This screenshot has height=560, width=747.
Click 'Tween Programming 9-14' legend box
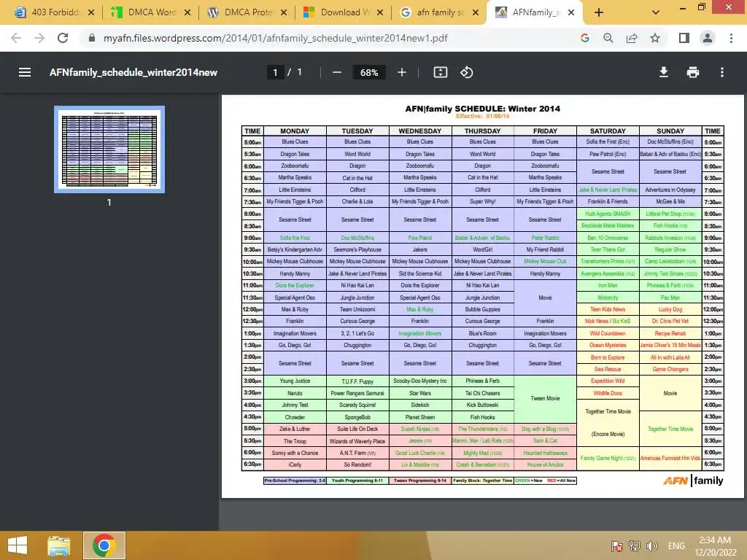pos(419,481)
